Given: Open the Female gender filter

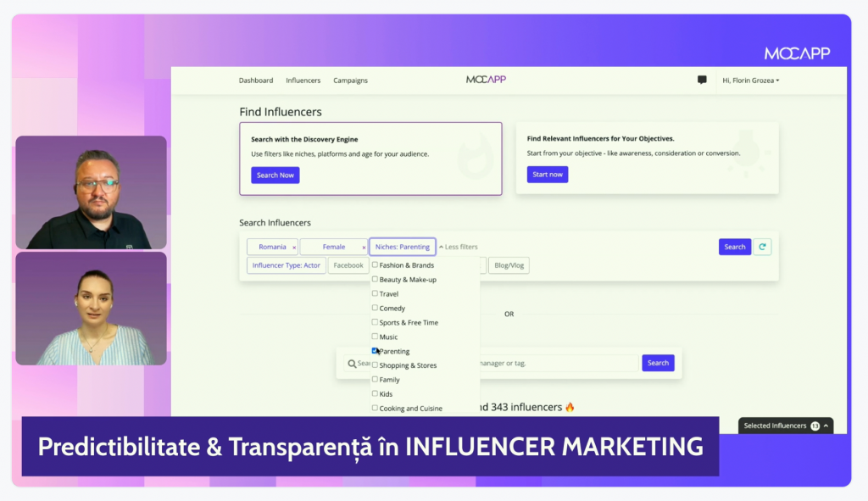Looking at the screenshot, I should [x=334, y=247].
